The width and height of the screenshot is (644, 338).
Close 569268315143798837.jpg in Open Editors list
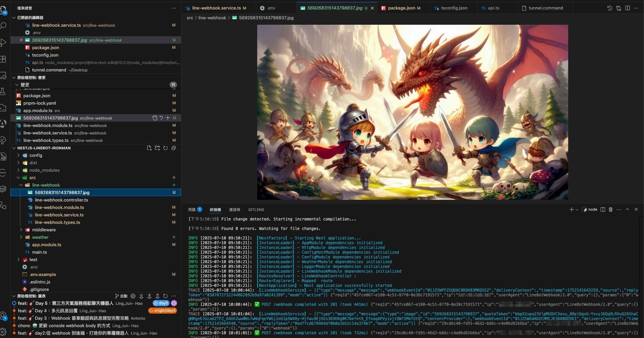click(x=21, y=40)
